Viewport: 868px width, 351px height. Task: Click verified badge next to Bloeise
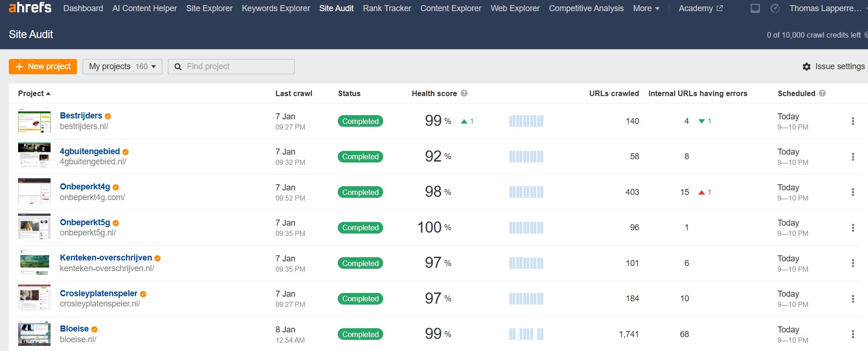tap(94, 329)
